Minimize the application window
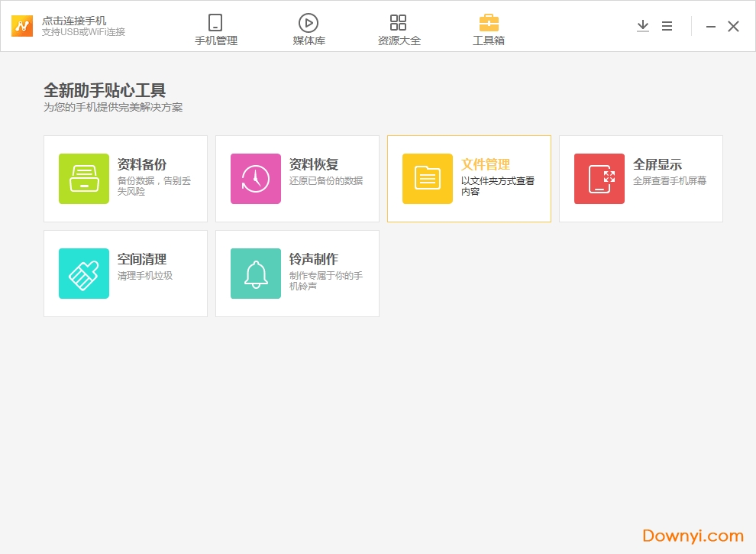This screenshot has height=554, width=756. click(711, 27)
